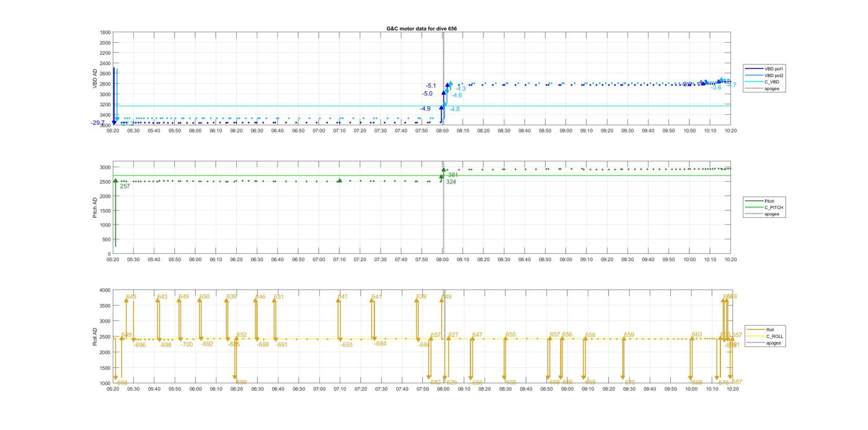Click the '1800' tick on VBD axis
Screen dimensions: 868x430
click(105, 32)
